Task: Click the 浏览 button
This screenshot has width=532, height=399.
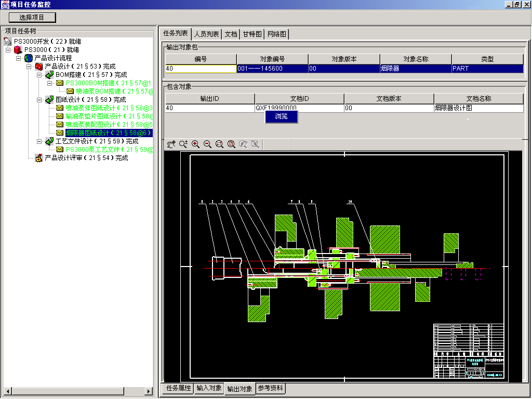Action: (281, 116)
